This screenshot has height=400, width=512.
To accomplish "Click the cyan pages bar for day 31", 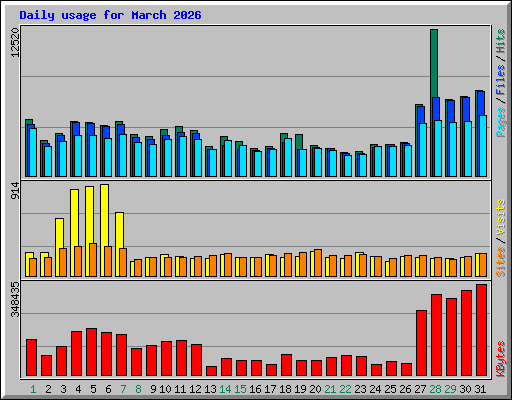I will [483, 146].
